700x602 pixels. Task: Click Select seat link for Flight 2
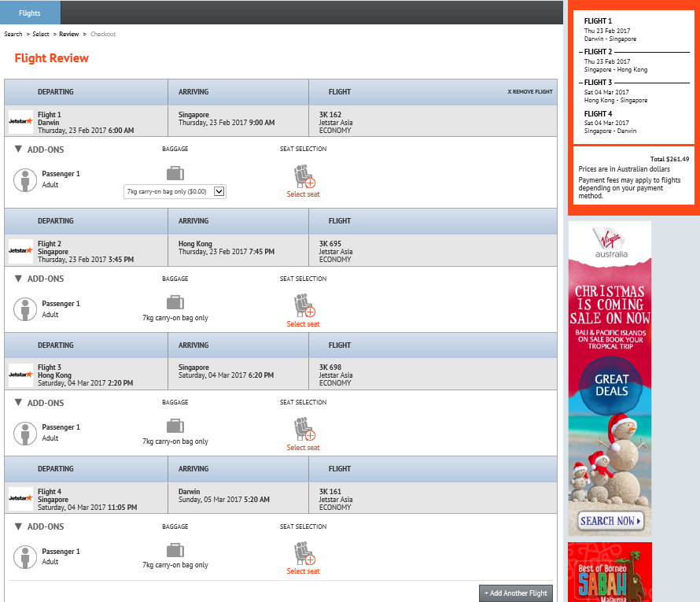tap(303, 324)
